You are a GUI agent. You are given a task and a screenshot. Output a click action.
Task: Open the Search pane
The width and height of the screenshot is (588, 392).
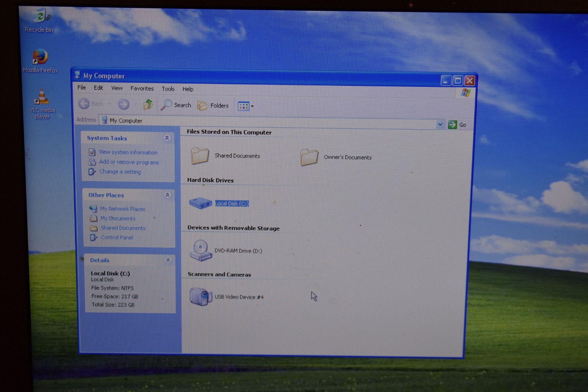point(176,105)
